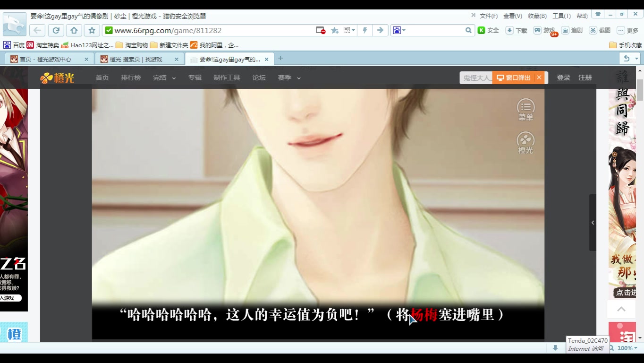Open the 收藏(B) menu
Image resolution: width=644 pixels, height=363 pixels.
click(x=537, y=16)
